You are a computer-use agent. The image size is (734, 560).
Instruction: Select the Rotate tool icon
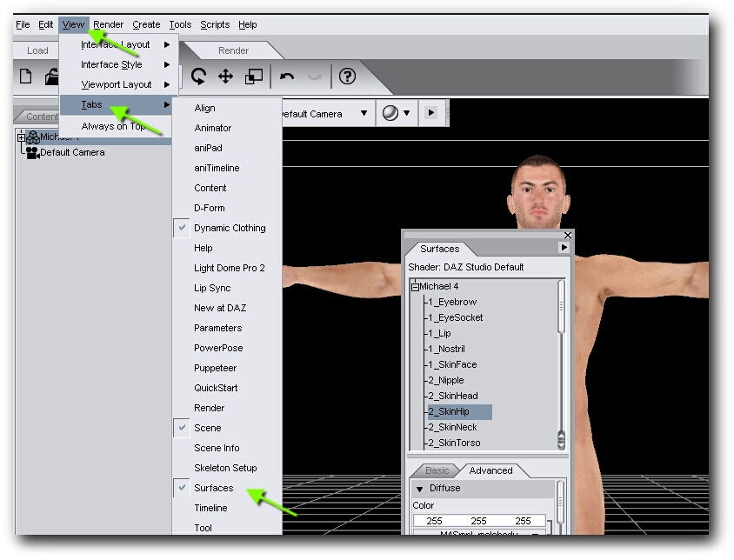point(198,76)
